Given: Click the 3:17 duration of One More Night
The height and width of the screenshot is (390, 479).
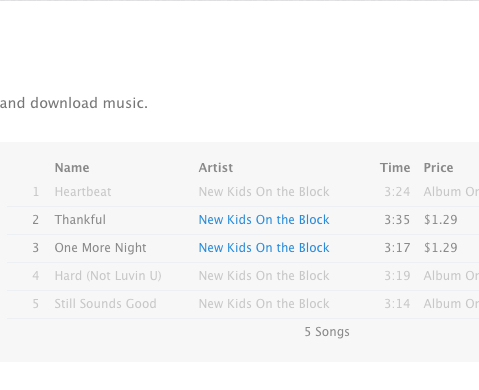Looking at the screenshot, I should [397, 248].
